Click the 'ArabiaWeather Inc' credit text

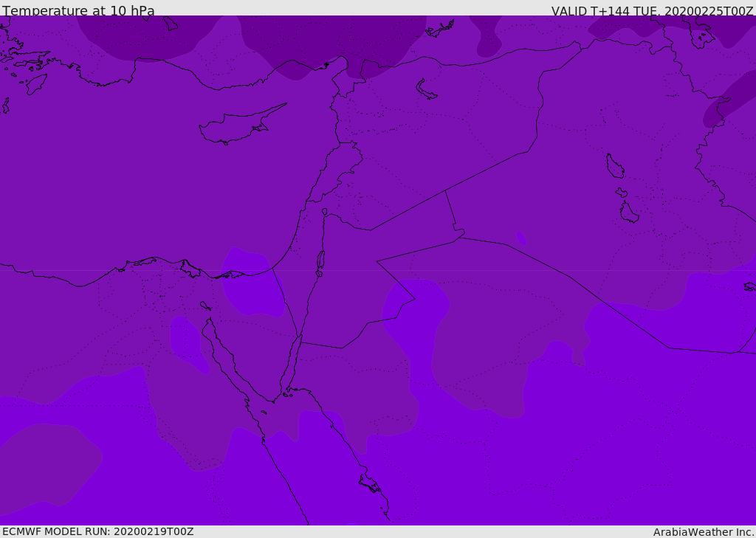[703, 532]
